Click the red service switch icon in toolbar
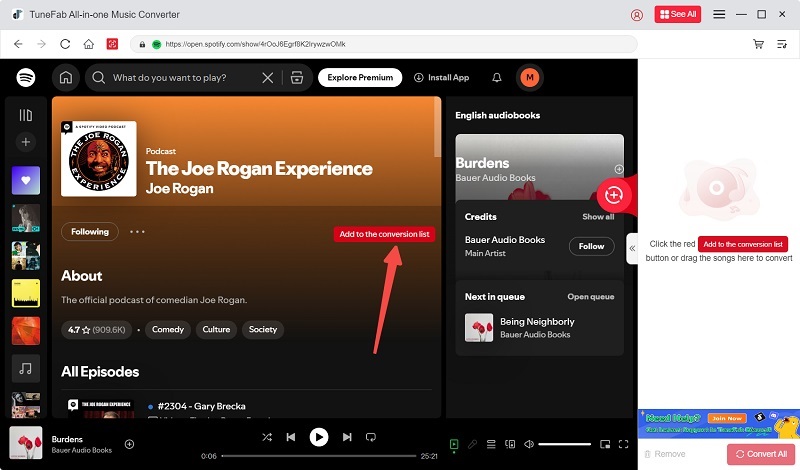Screen dimensions: 800x470 pos(112,44)
